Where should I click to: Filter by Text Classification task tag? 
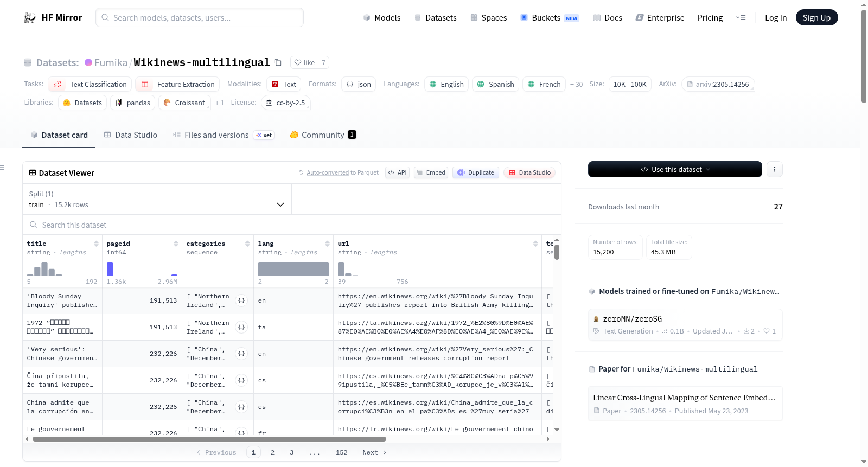(x=90, y=84)
